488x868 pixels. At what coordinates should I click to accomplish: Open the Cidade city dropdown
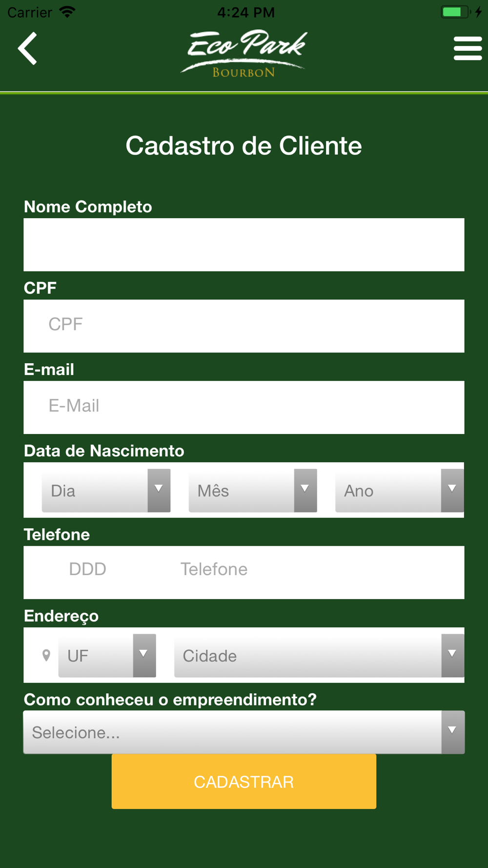coord(319,656)
